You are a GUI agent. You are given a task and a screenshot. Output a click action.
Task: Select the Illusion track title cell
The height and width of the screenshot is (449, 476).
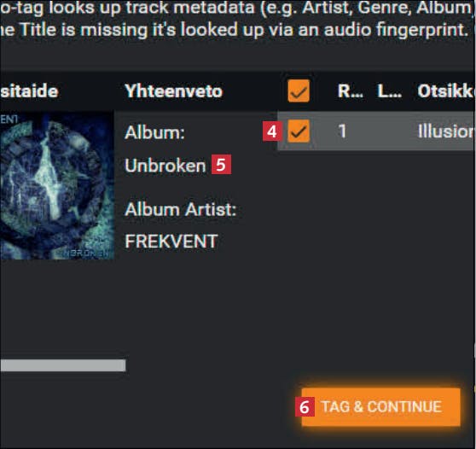(x=446, y=131)
